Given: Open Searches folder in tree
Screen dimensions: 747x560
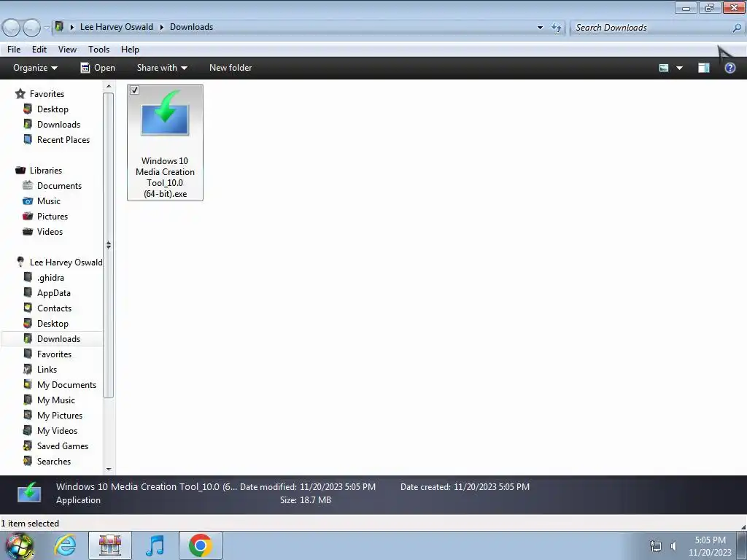Looking at the screenshot, I should tap(54, 462).
